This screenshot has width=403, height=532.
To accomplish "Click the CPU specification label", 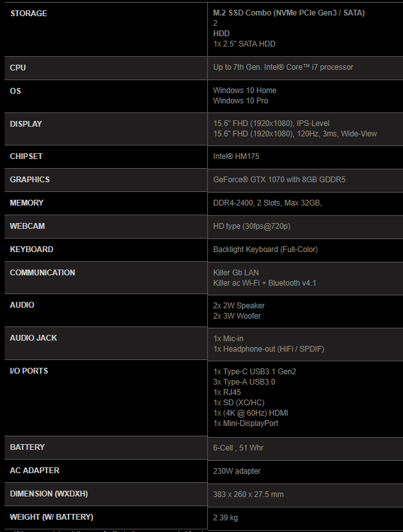I will 17,67.
